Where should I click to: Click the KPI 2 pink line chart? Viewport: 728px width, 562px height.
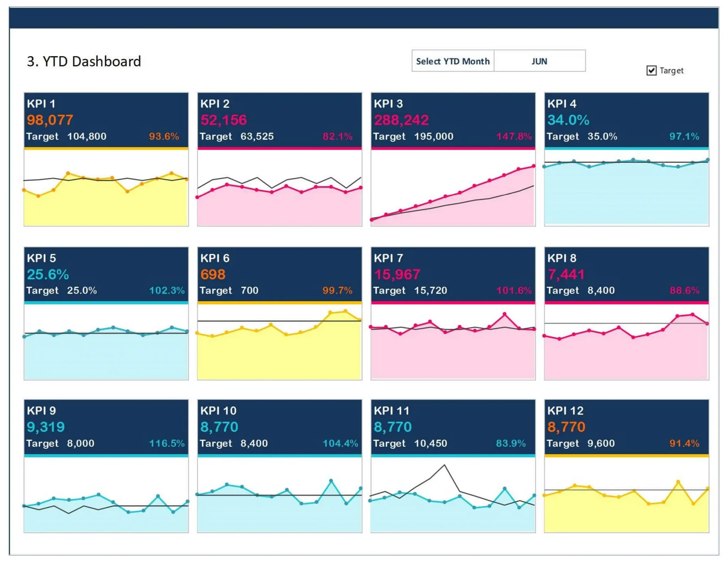point(280,188)
